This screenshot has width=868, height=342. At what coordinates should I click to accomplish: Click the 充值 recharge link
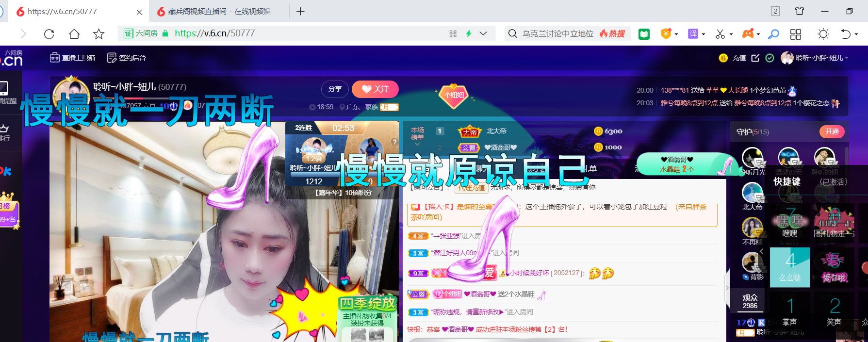point(739,58)
